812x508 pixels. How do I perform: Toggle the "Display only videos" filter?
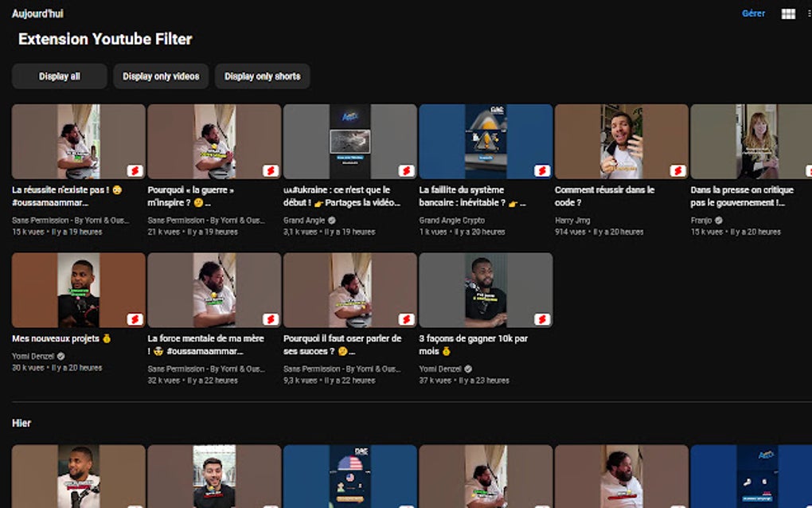coord(161,76)
